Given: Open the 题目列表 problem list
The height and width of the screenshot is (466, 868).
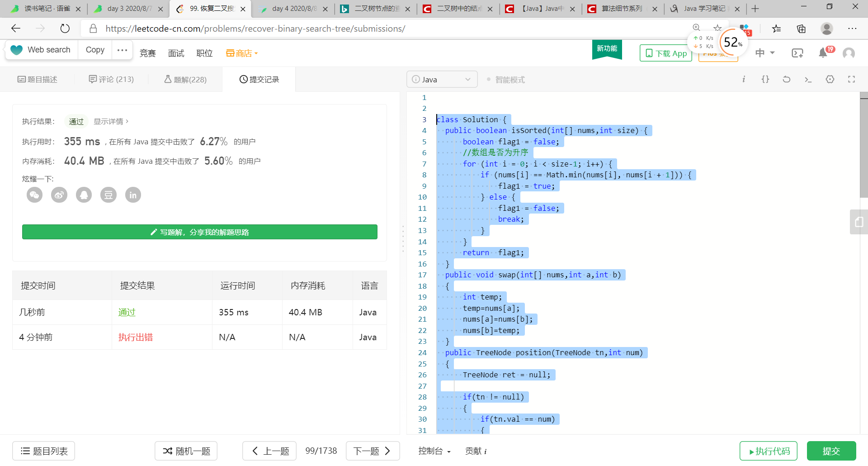Looking at the screenshot, I should (44, 451).
